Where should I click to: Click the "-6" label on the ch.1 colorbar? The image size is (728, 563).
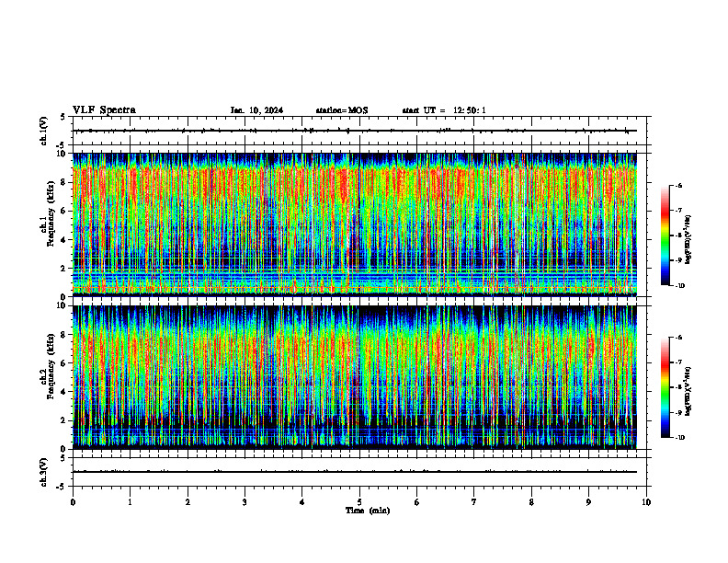(x=678, y=186)
